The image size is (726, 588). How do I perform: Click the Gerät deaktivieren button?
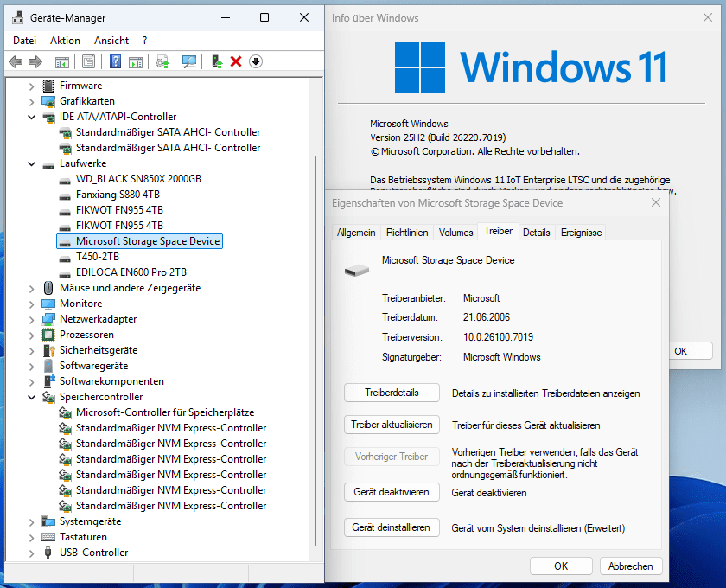pyautogui.click(x=392, y=492)
